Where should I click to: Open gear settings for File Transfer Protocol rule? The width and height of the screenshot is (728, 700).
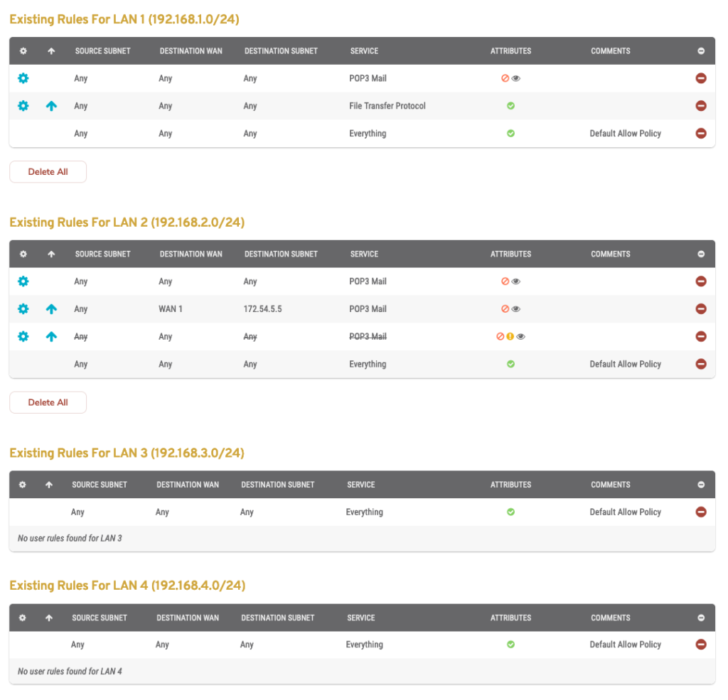(x=23, y=105)
